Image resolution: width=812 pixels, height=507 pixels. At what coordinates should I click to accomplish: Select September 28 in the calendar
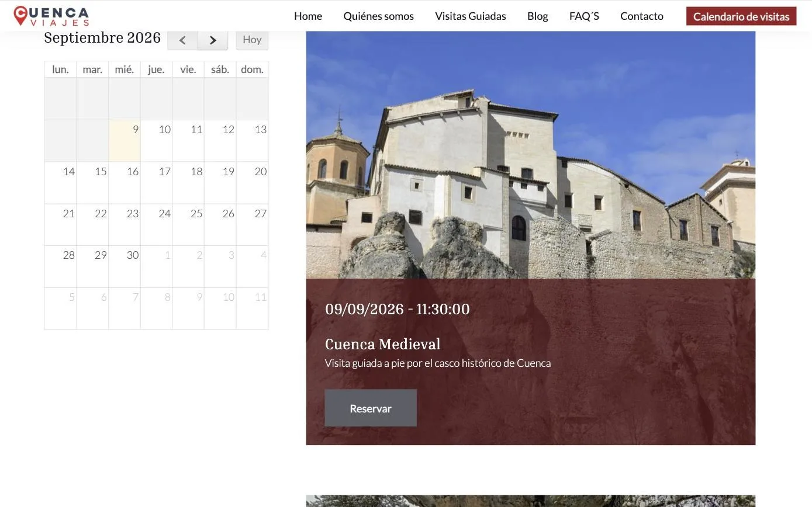pos(61,266)
